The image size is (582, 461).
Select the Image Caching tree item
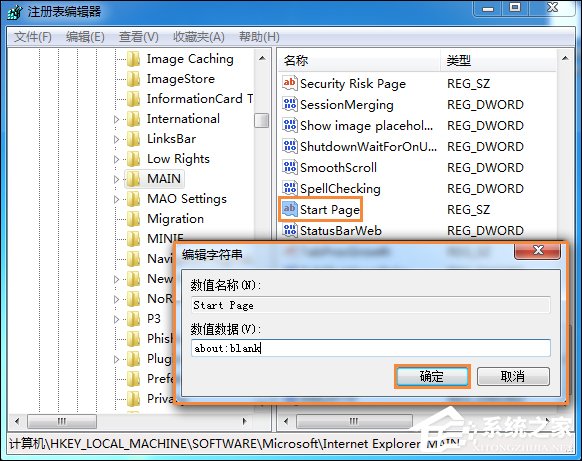click(x=190, y=59)
